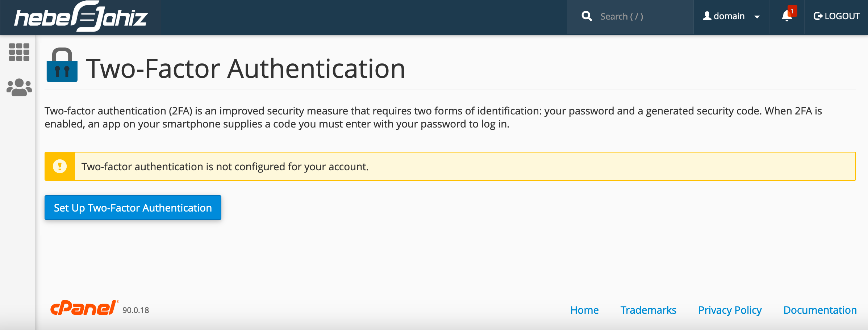Click the search magnifier icon

point(587,16)
